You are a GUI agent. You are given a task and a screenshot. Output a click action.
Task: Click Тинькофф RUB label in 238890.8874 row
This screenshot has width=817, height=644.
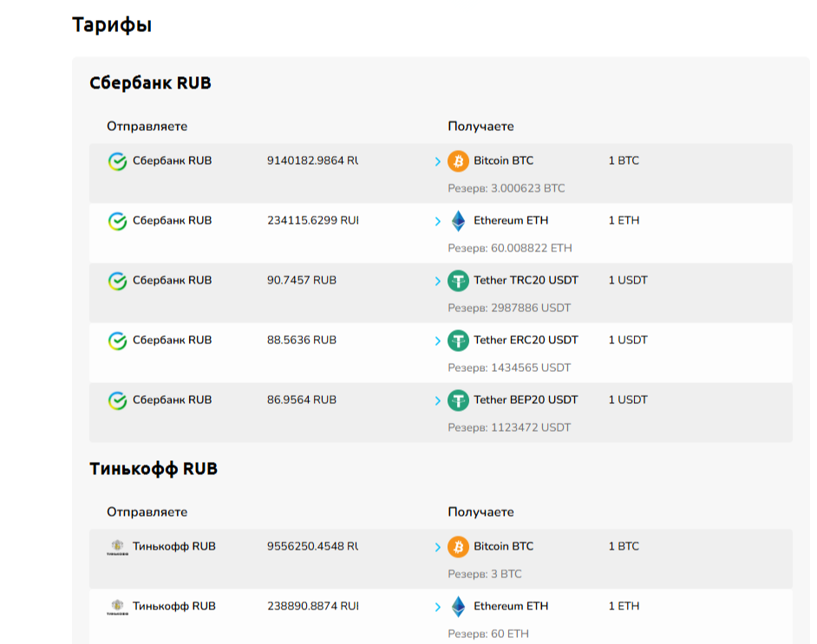pos(174,606)
